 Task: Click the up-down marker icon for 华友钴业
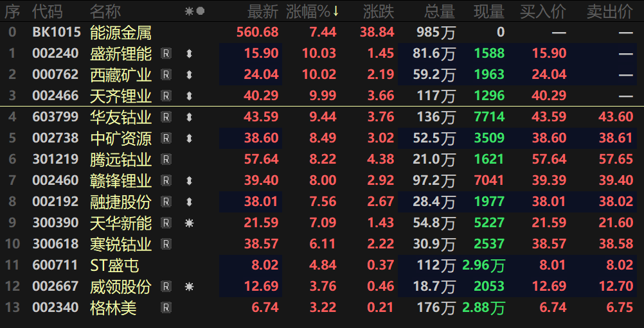click(x=189, y=117)
